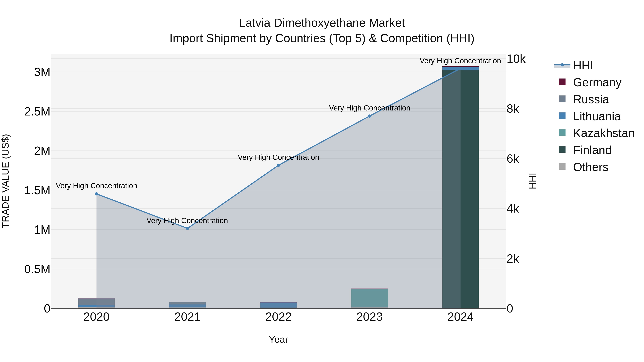The height and width of the screenshot is (362, 644).
Task: Toggle the Russia legend label
Action: 591,99
